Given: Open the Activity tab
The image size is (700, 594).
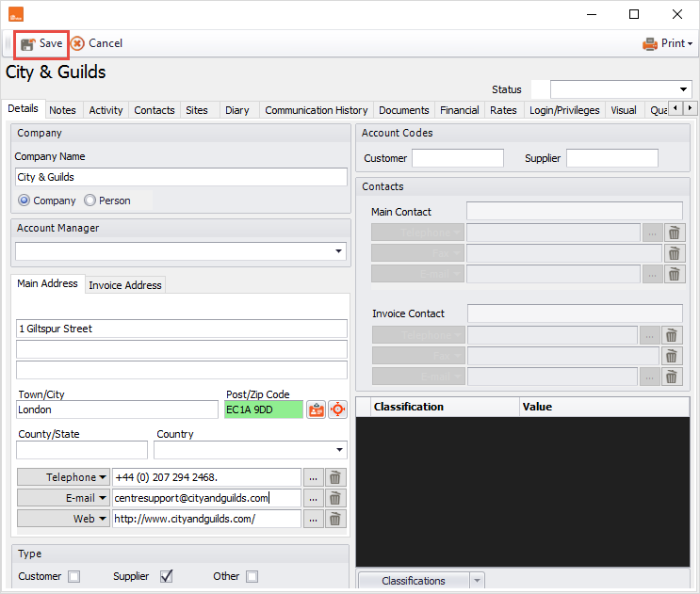Looking at the screenshot, I should pyautogui.click(x=106, y=110).
